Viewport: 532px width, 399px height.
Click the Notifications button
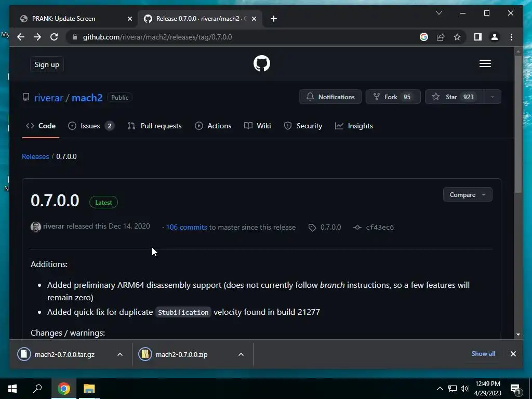tap(330, 97)
